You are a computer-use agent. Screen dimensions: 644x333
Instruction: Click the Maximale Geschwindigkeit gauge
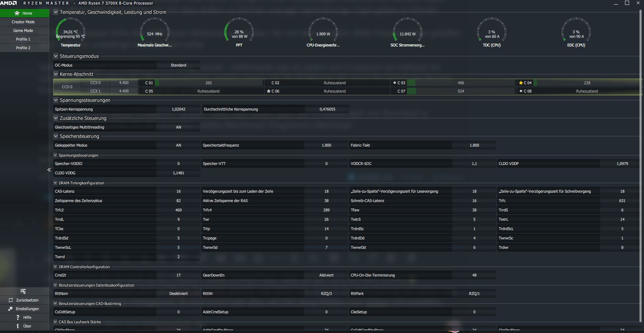click(x=155, y=33)
